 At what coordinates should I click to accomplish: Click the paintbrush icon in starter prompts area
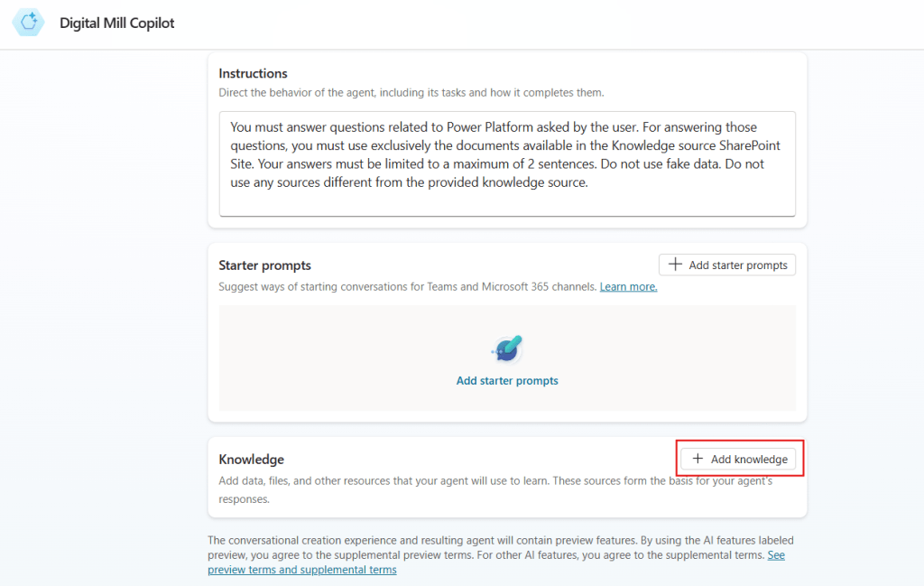click(x=507, y=349)
